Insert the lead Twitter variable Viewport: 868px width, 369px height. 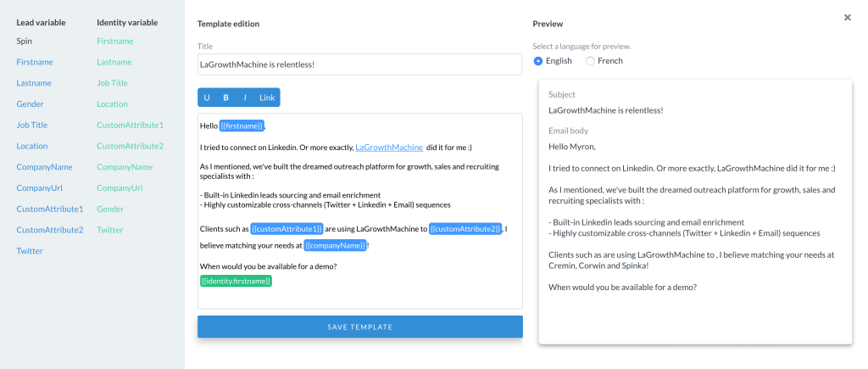30,251
